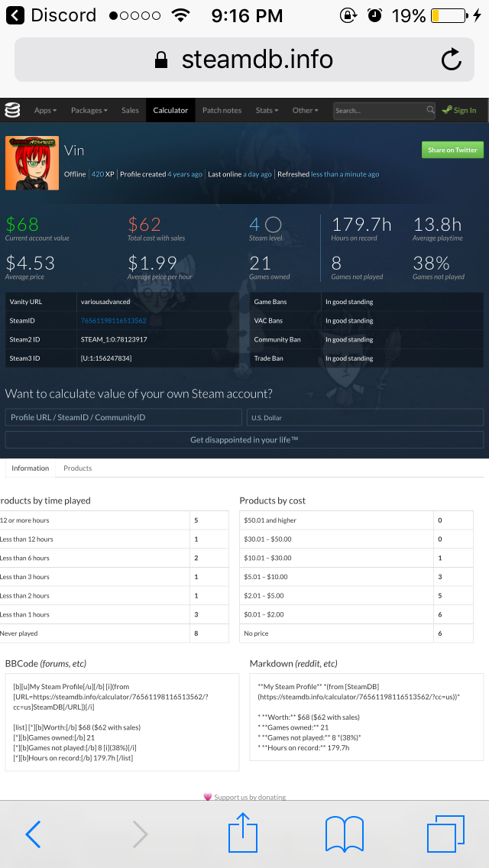The height and width of the screenshot is (868, 489).
Task: Tap the SteamDB logo icon
Action: point(12,110)
